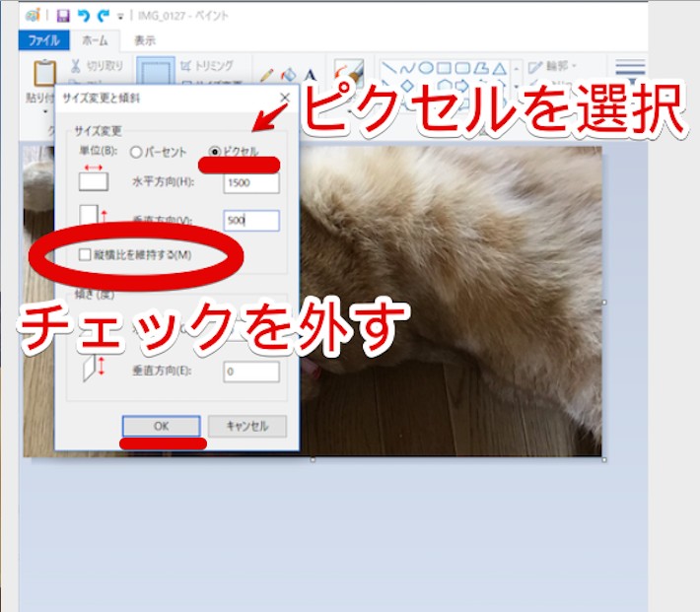Open the quick access toolbar customize arrow
The image size is (700, 612).
(121, 17)
